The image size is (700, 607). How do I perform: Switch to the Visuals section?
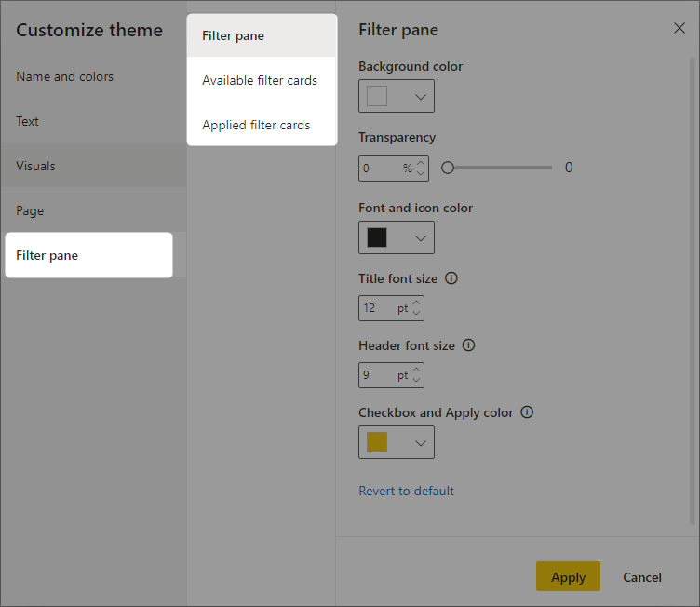pyautogui.click(x=36, y=166)
